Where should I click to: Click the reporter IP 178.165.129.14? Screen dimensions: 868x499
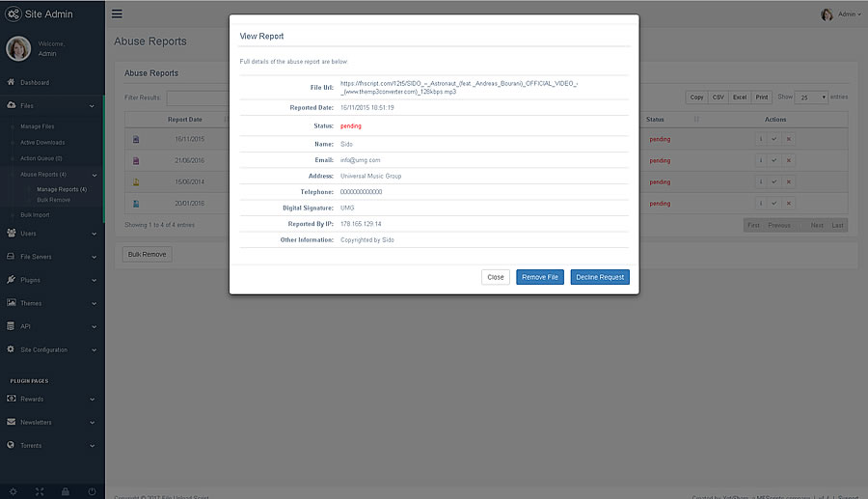tap(361, 224)
